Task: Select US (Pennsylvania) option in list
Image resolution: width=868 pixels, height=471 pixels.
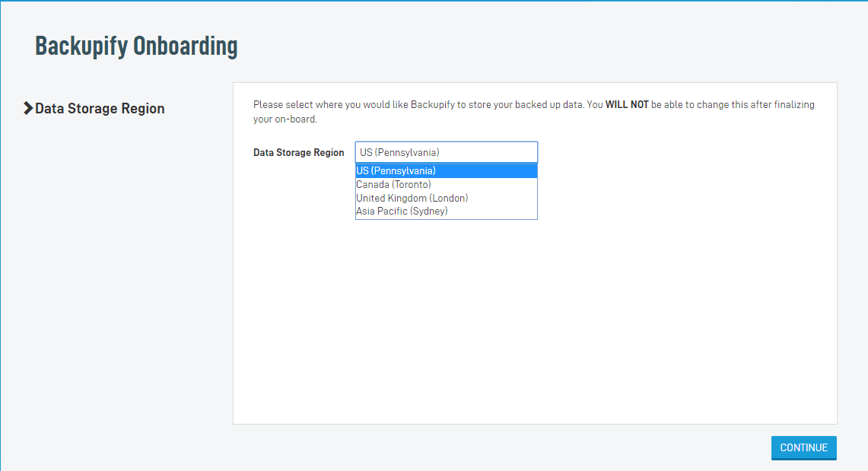Action: coord(447,171)
